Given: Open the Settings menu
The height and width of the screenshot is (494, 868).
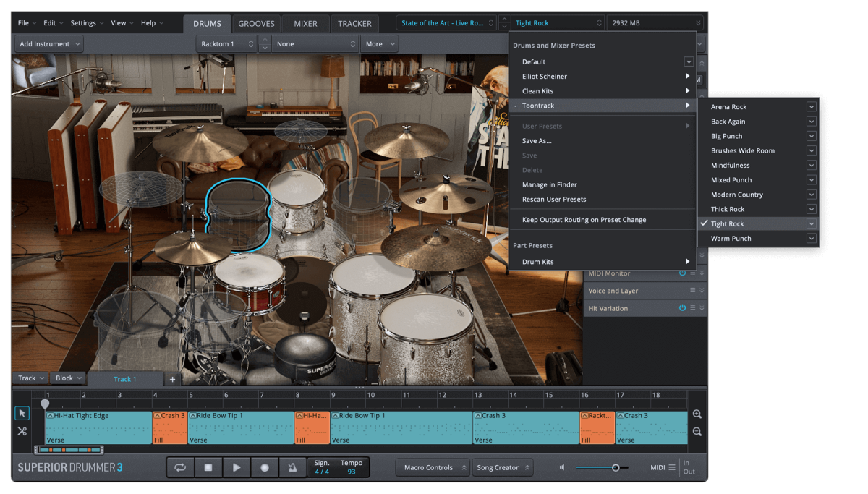Looking at the screenshot, I should pyautogui.click(x=87, y=23).
